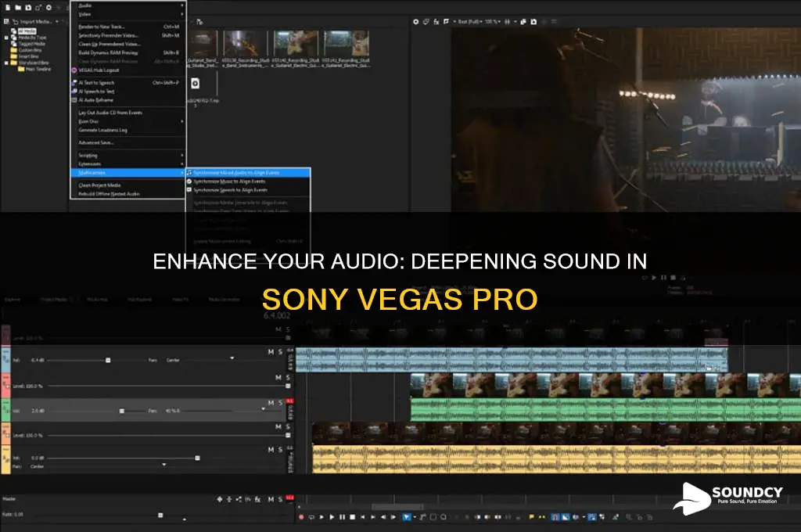Click Play in the timeline transport
This screenshot has height=532, width=801.
(332, 517)
